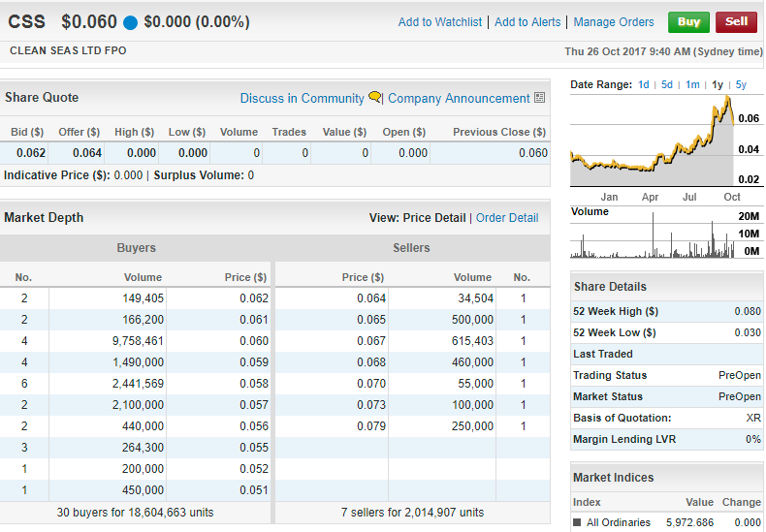Click the Company Announcement document icon
766x532 pixels.
(539, 98)
